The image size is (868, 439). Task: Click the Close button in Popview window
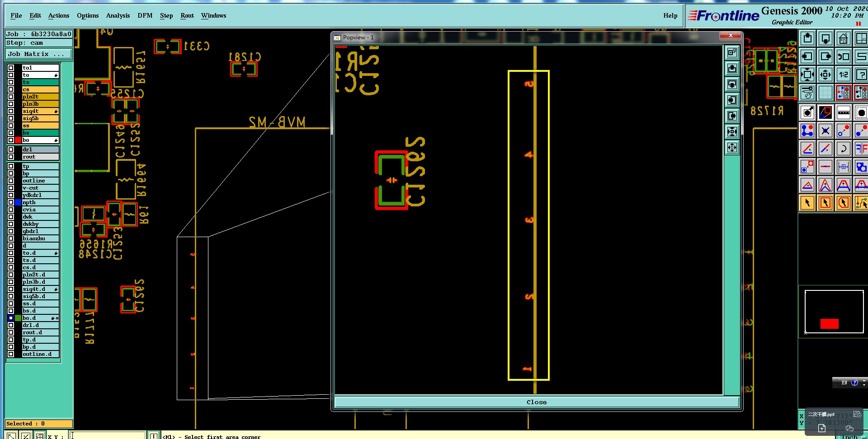(x=537, y=402)
